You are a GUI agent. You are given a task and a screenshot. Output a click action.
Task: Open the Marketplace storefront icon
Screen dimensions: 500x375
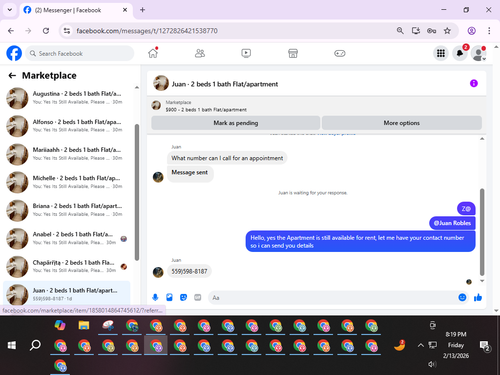[x=293, y=53]
